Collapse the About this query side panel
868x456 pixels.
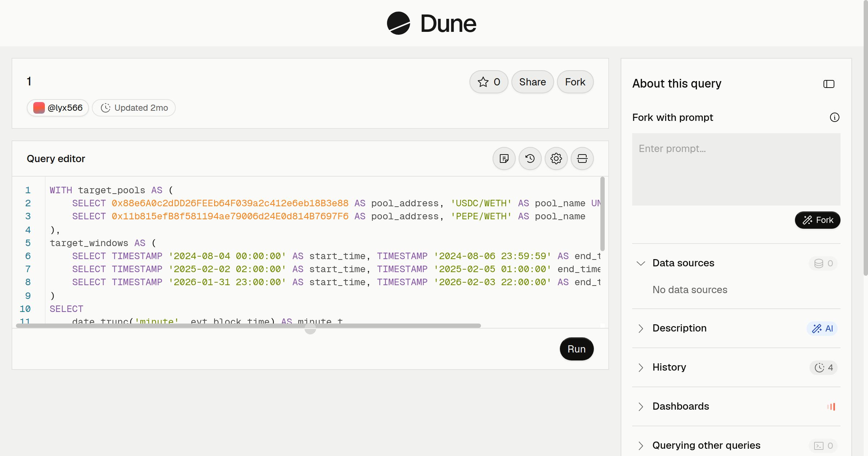tap(829, 84)
